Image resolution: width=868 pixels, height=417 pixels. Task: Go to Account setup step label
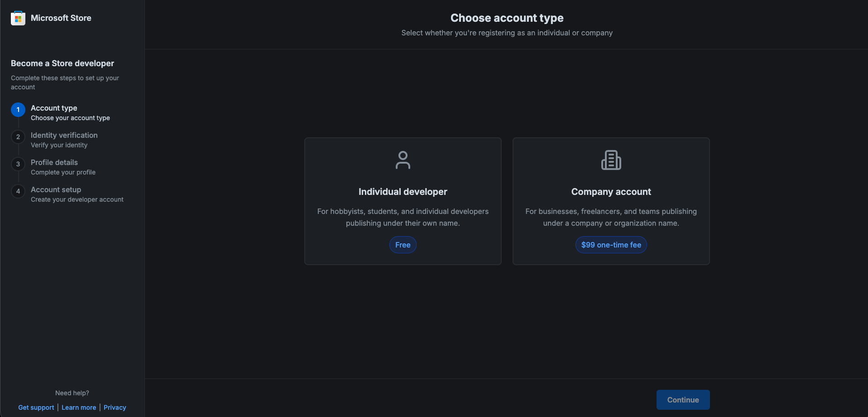(x=56, y=189)
